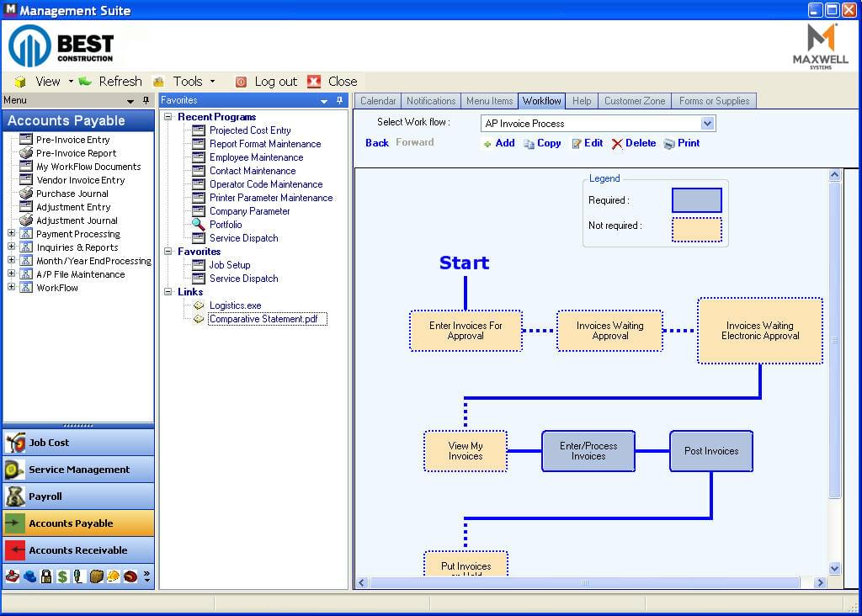Open the Tools dropdown arrow
This screenshot has height=616, width=862.
click(213, 82)
